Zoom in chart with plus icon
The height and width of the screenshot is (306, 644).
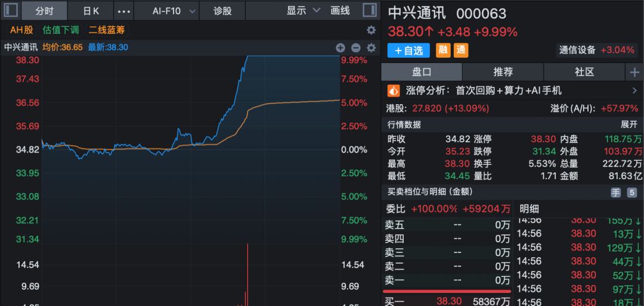[340, 48]
